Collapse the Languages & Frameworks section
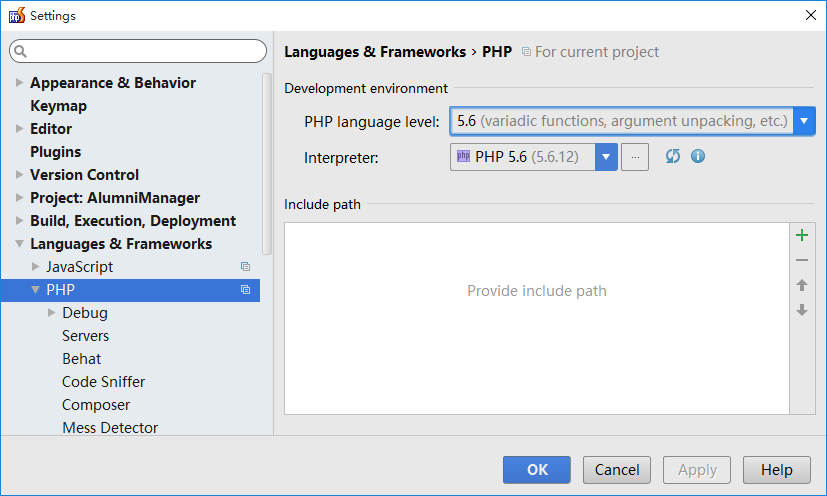The image size is (827, 496). [19, 244]
